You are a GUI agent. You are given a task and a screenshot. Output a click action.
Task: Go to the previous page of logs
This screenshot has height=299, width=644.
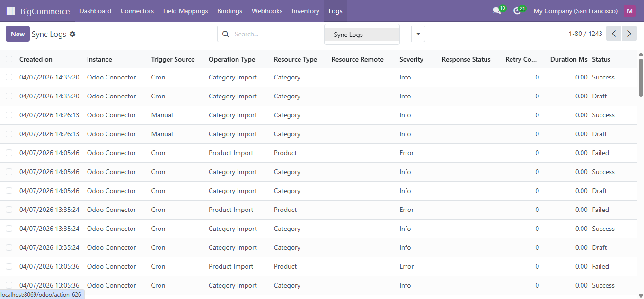click(614, 34)
